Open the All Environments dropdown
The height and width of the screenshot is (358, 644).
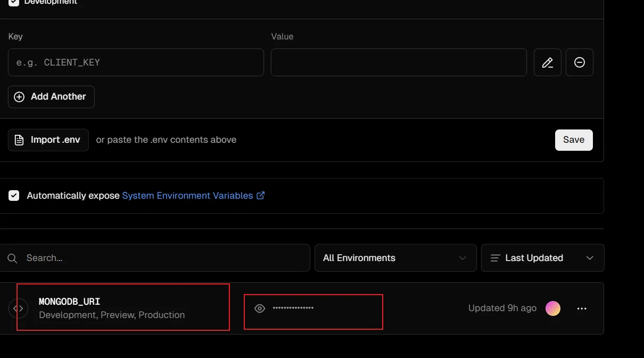pyautogui.click(x=395, y=258)
